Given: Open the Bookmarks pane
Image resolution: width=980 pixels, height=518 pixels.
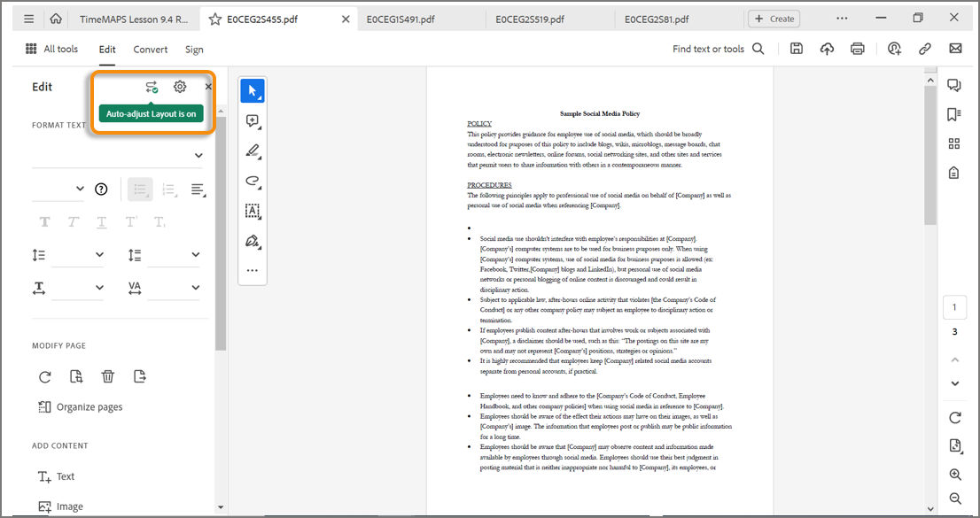Looking at the screenshot, I should click(x=954, y=115).
